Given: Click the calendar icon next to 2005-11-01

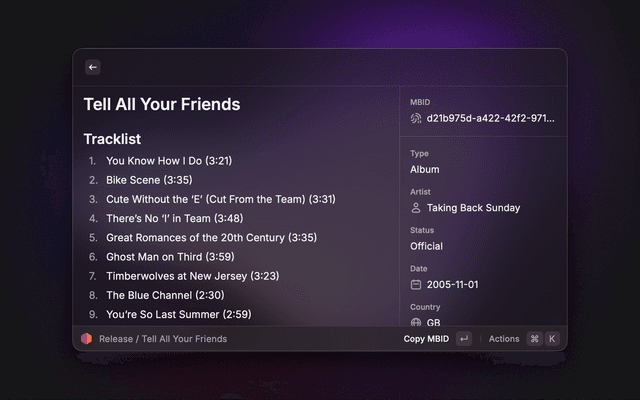Looking at the screenshot, I should [x=416, y=284].
